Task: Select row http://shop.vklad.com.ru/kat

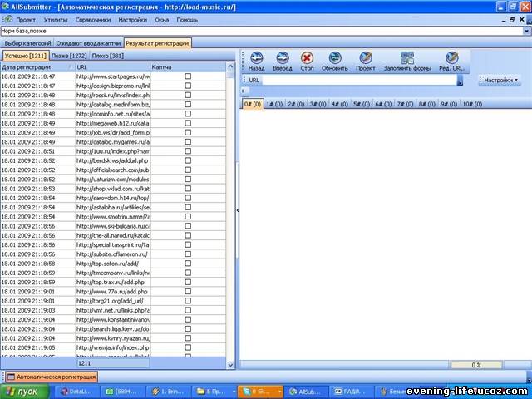Action: point(113,189)
